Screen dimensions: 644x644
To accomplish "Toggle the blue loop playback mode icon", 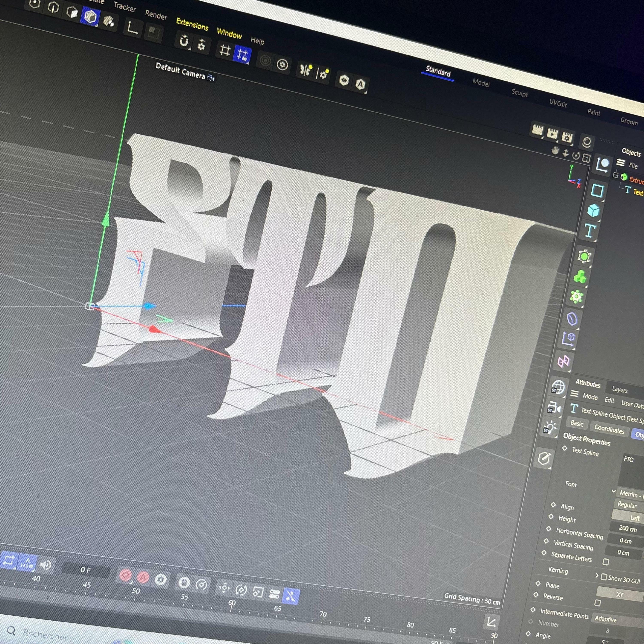I will point(9,560).
